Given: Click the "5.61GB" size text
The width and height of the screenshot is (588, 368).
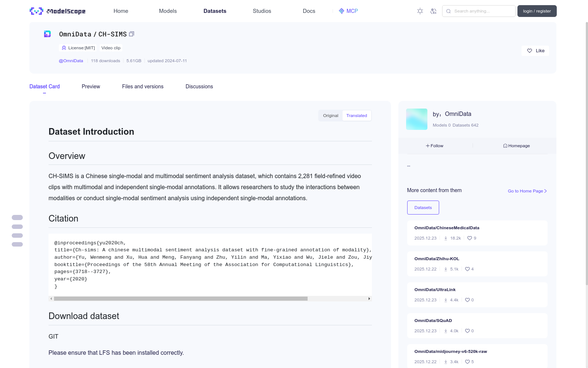Looking at the screenshot, I should 134,61.
